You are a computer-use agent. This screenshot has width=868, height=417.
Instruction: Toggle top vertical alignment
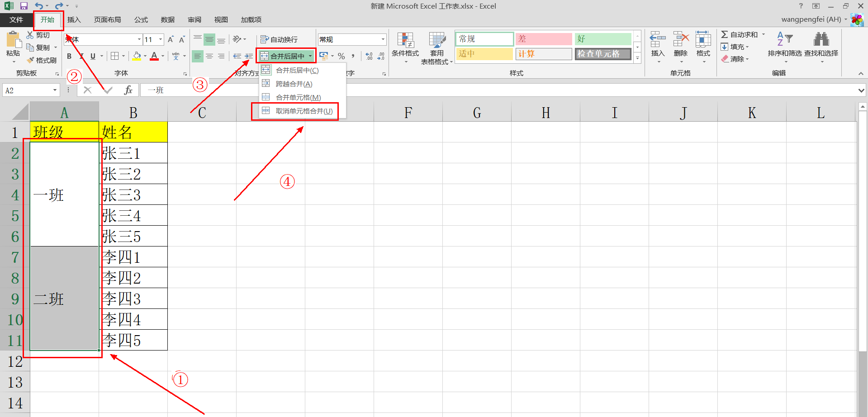[x=198, y=39]
